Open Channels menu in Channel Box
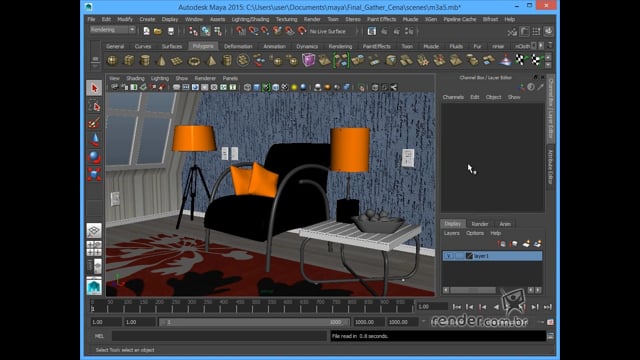The width and height of the screenshot is (640, 360). 453,97
